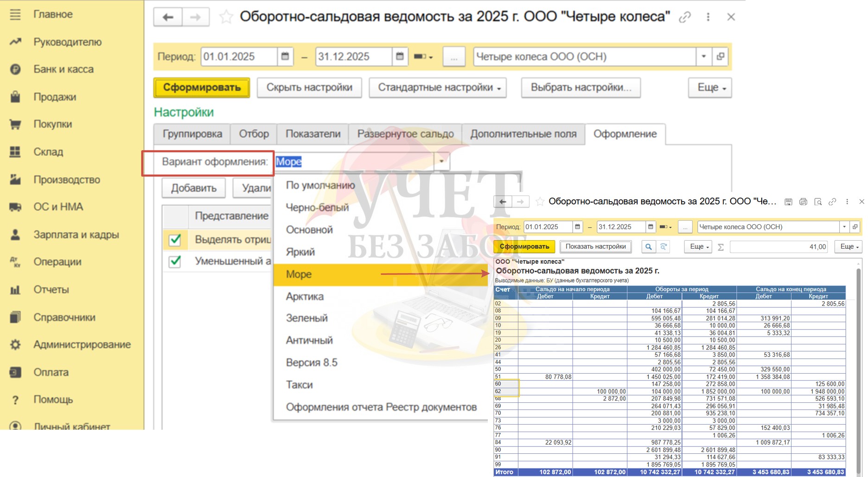Select the Арктика design variant

[380, 296]
